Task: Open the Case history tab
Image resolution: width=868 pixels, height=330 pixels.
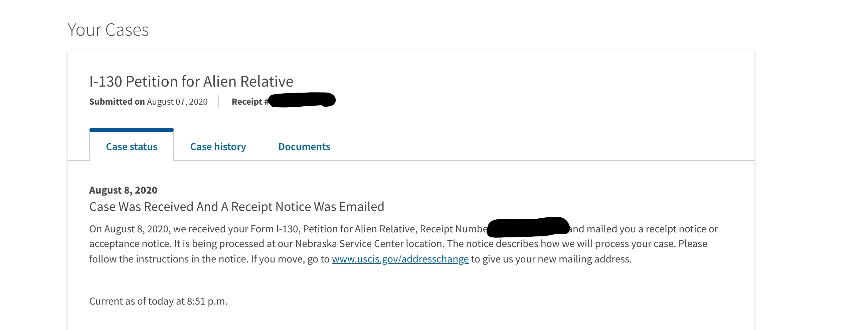Action: point(218,146)
